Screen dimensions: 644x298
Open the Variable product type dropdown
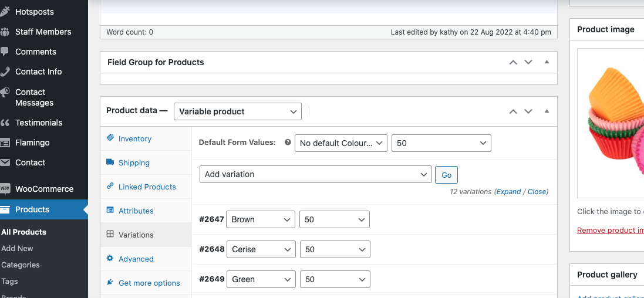click(237, 111)
